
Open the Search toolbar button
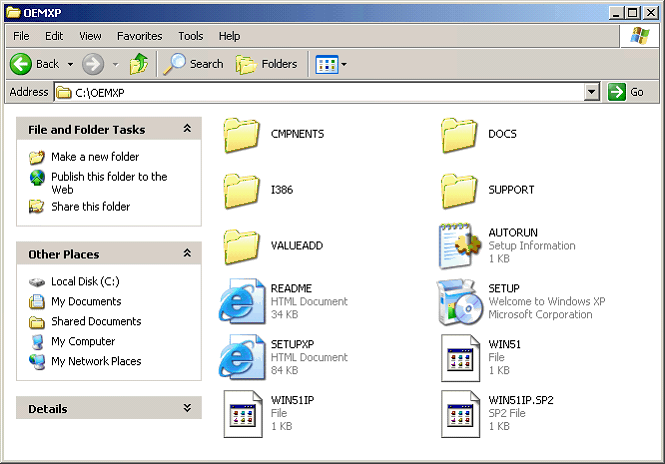(x=194, y=64)
